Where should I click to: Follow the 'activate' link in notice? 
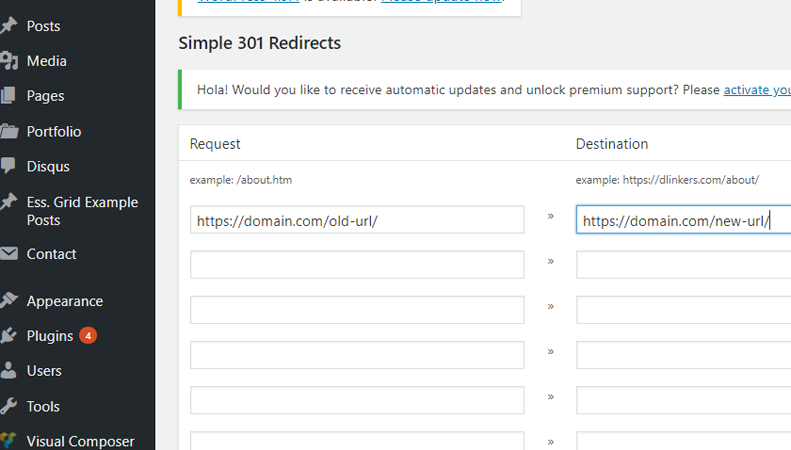[x=757, y=90]
